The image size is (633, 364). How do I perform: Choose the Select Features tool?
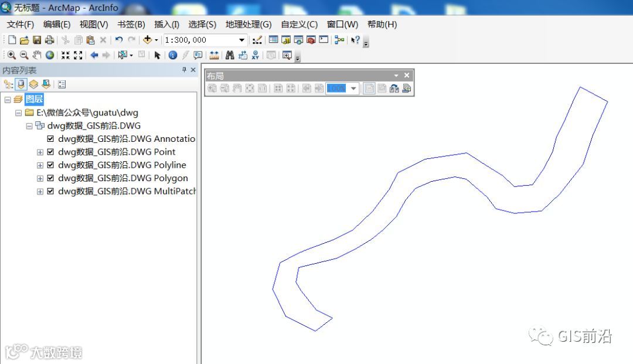[122, 55]
